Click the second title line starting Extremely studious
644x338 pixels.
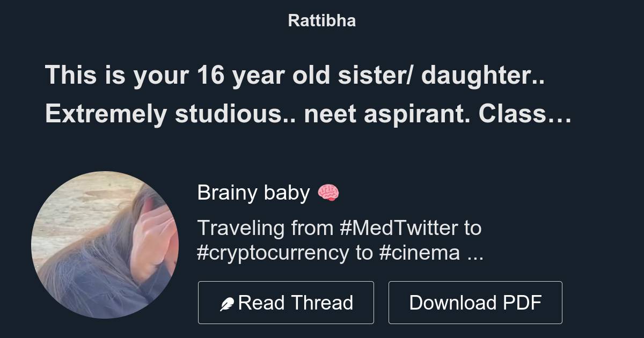(x=308, y=114)
